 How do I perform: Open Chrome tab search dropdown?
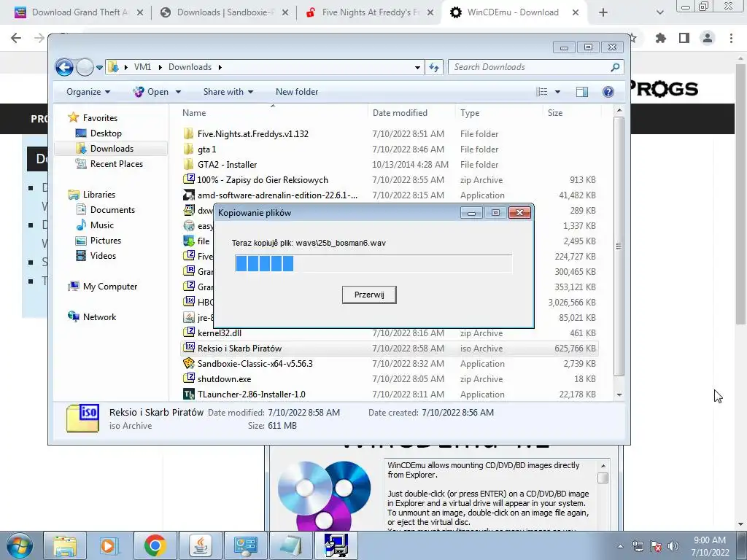[x=659, y=12]
